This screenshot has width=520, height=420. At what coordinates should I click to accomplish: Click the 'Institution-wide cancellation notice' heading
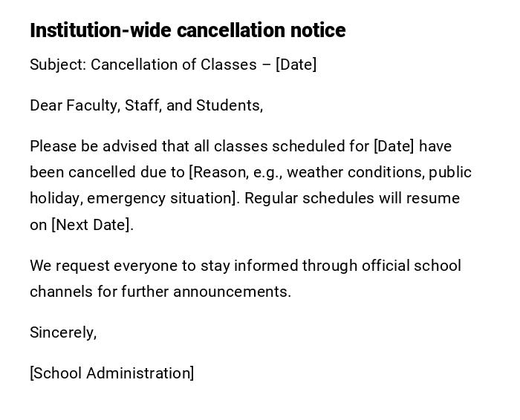[x=187, y=30]
